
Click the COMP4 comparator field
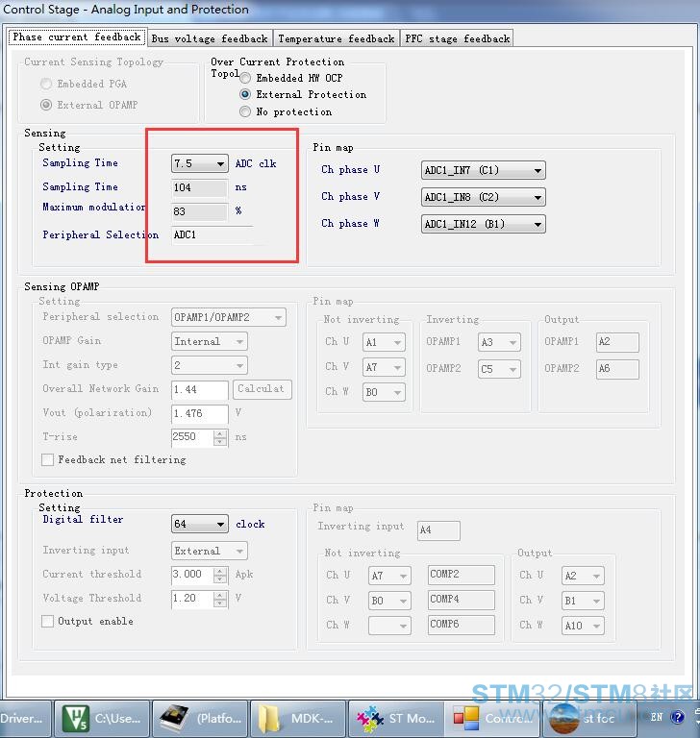462,600
